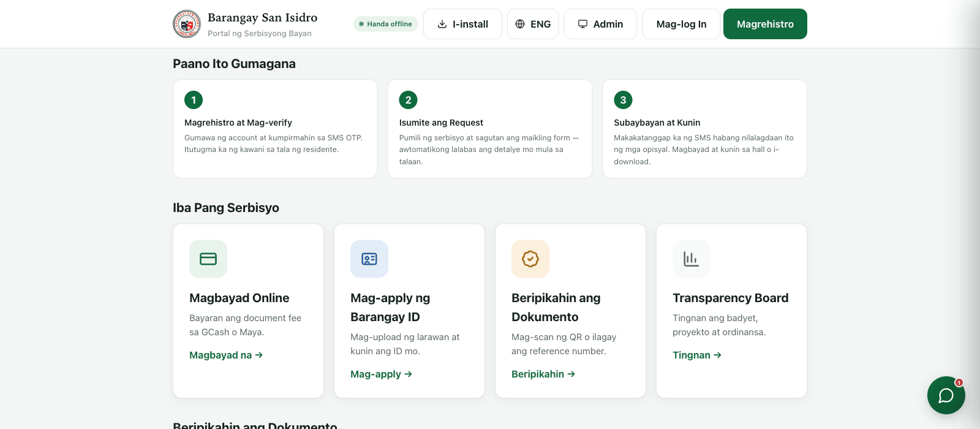Click 'Pumili ng serbisyo' step description

tap(489, 150)
